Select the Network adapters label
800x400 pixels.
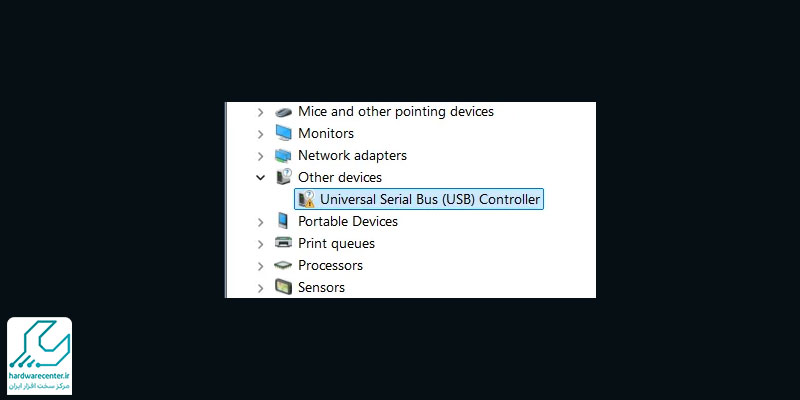tap(352, 155)
